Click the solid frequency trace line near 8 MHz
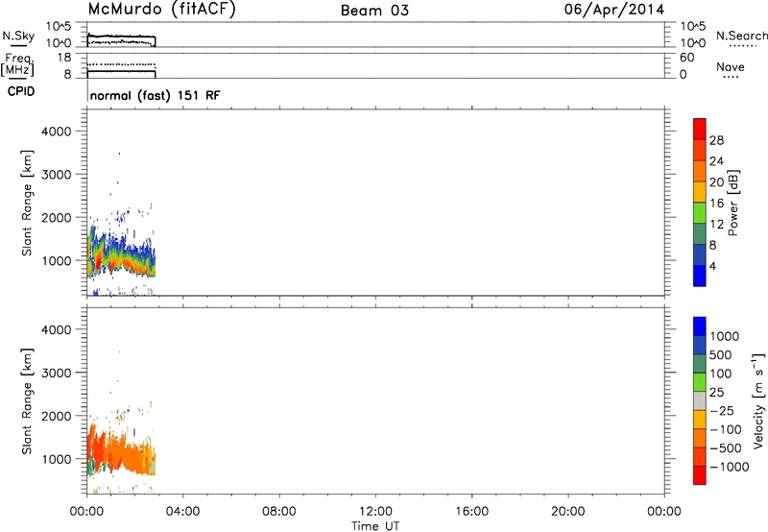This screenshot has width=768, height=532. 121,71
